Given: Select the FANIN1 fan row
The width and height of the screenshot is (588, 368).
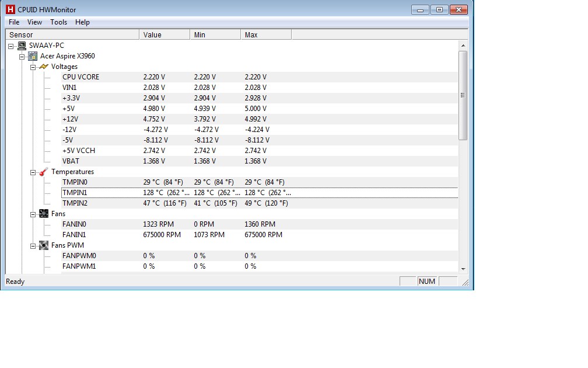Looking at the screenshot, I should [x=260, y=235].
